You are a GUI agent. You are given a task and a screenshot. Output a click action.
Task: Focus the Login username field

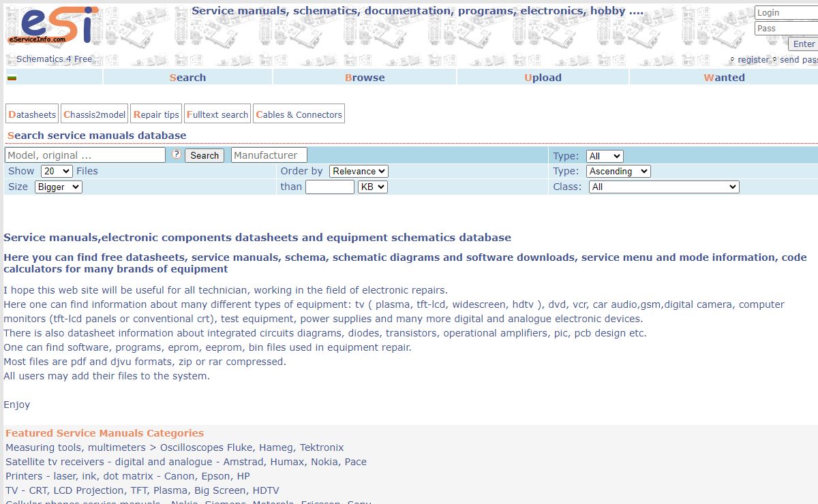coord(786,12)
